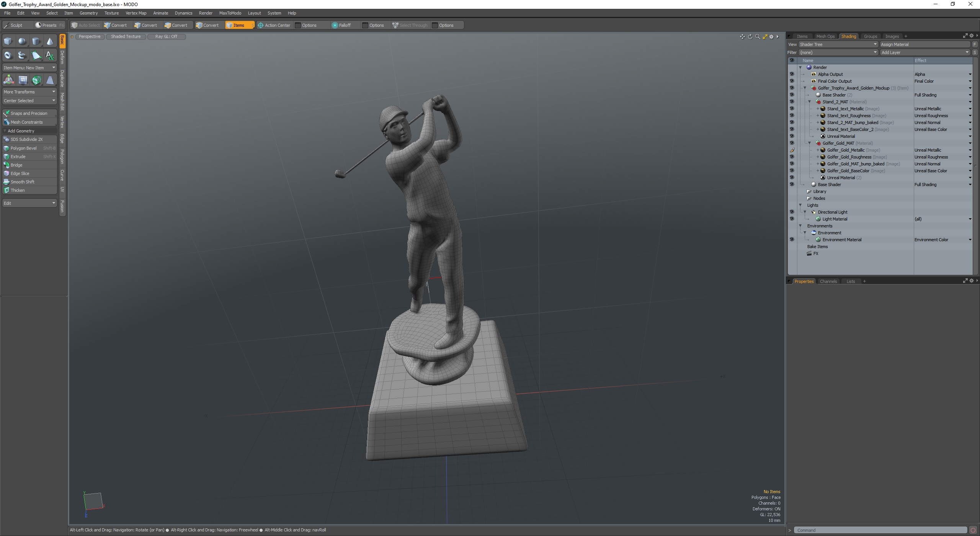This screenshot has width=980, height=536.
Task: Toggle visibility of Stand_2_MAT material
Action: (x=792, y=102)
